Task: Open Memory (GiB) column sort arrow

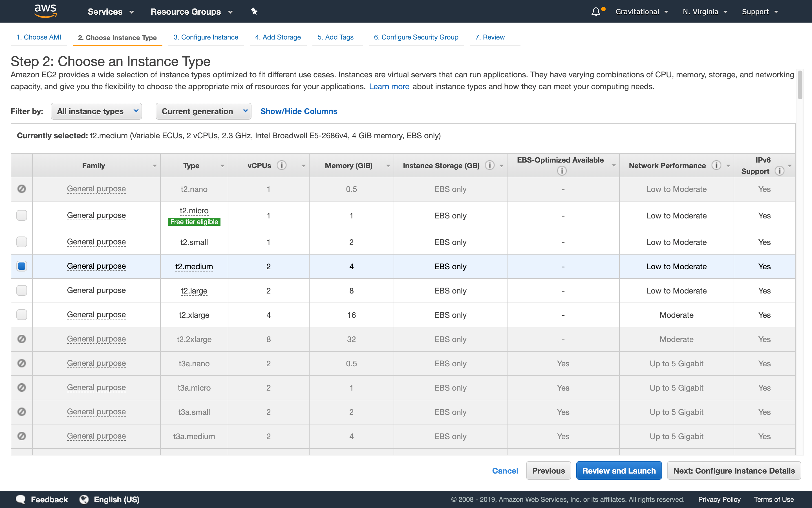Action: tap(388, 166)
